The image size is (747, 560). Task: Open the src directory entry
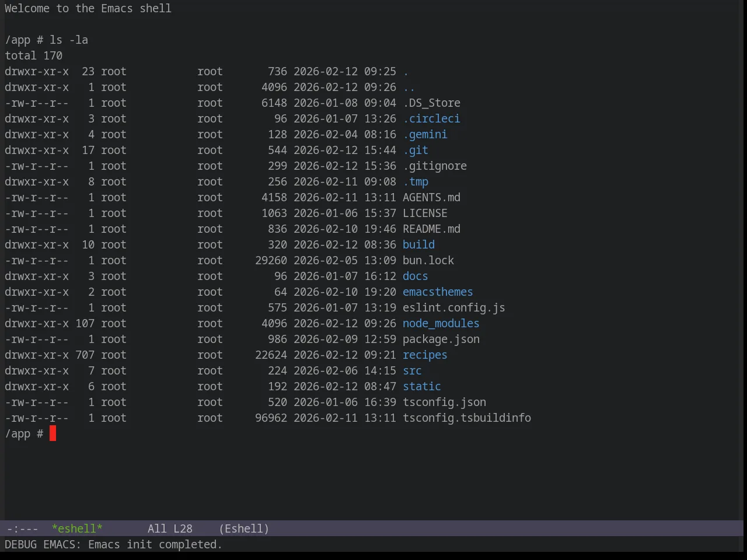coord(412,370)
